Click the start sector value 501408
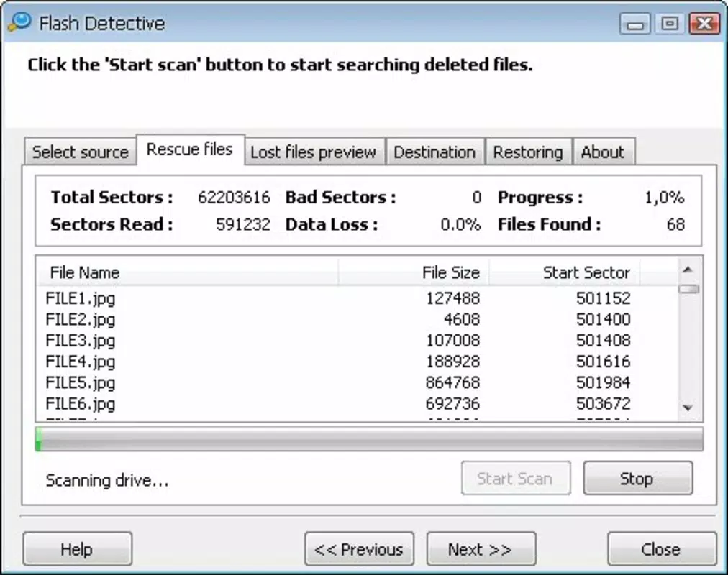 click(603, 341)
